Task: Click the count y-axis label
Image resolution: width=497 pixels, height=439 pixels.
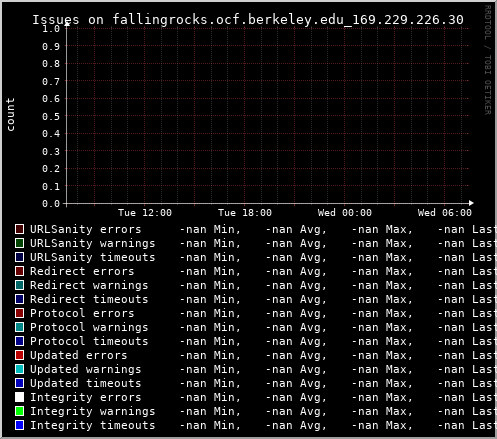Action: click(10, 115)
